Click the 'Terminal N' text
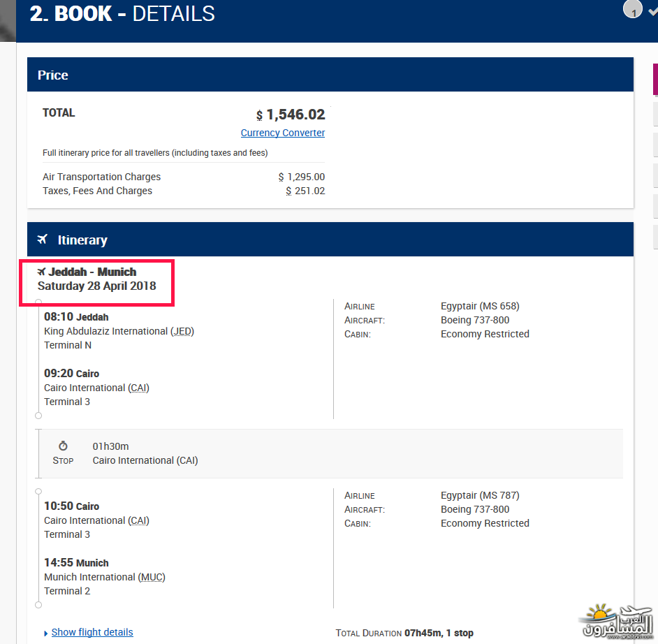This screenshot has height=644, width=658. pos(68,345)
